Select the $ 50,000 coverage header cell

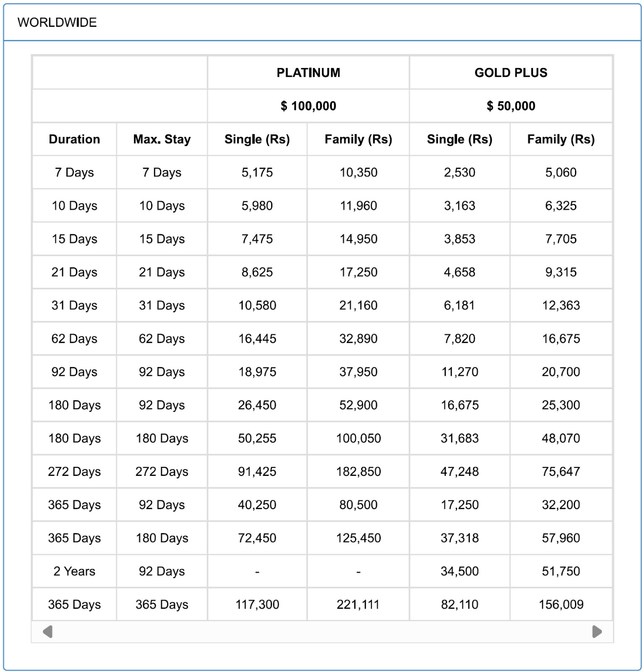click(510, 106)
